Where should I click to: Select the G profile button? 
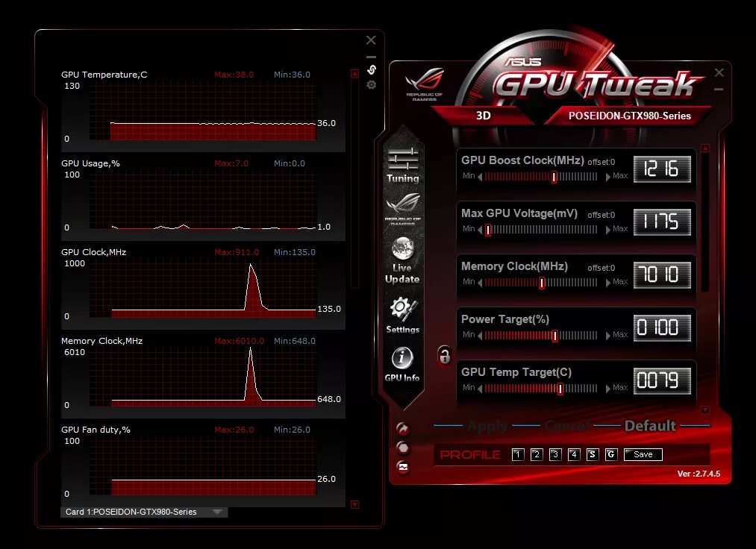pyautogui.click(x=611, y=454)
